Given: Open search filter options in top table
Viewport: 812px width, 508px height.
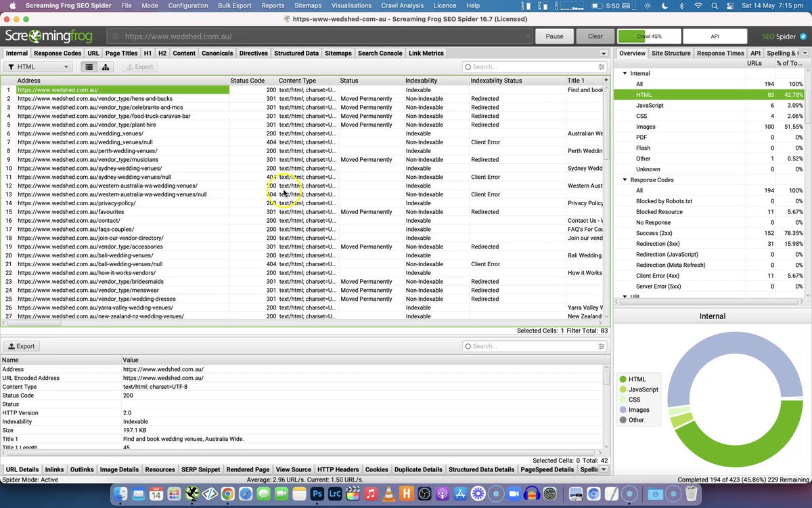Looking at the screenshot, I should 601,67.
